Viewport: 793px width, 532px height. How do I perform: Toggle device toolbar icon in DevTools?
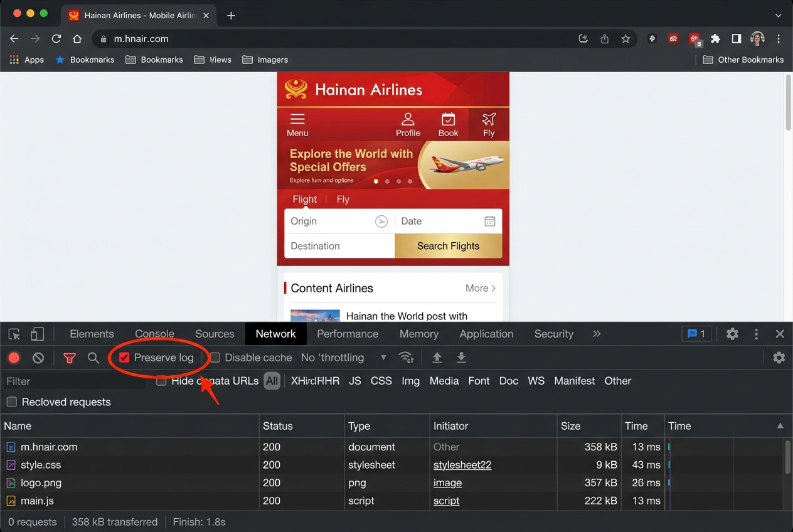pyautogui.click(x=38, y=334)
